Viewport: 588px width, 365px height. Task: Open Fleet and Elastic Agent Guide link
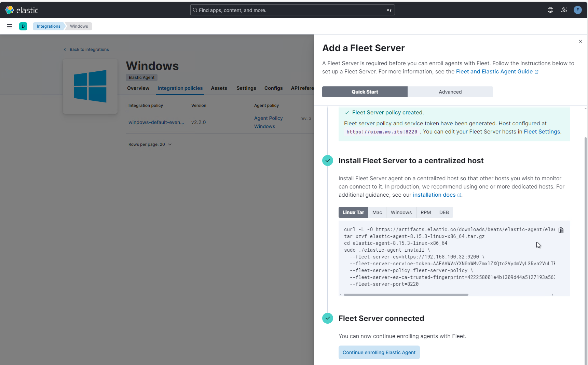tap(497, 71)
